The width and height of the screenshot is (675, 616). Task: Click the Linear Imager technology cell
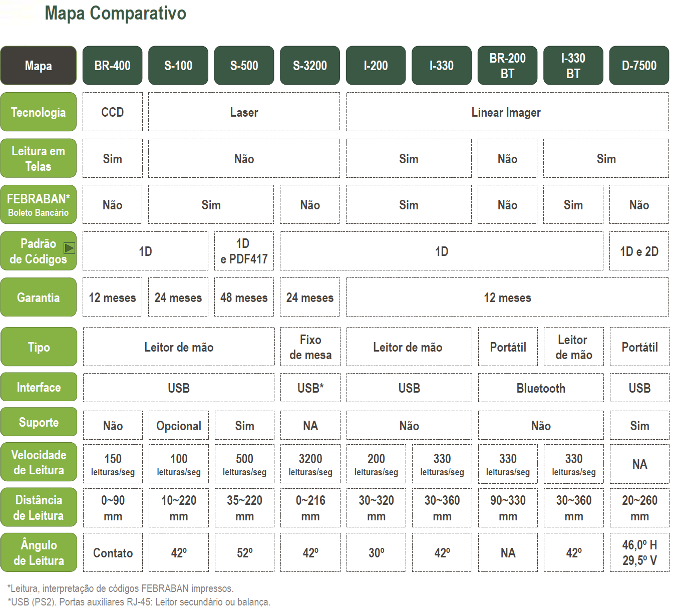507,112
